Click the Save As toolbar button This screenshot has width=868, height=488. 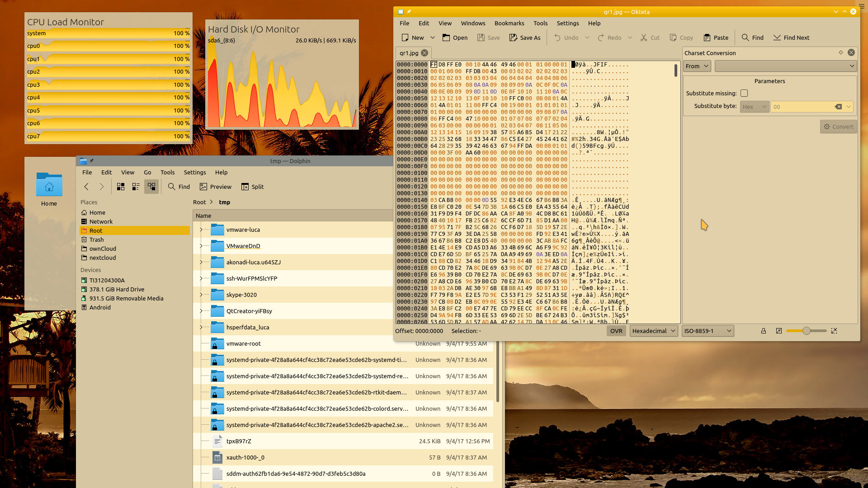[x=525, y=38]
